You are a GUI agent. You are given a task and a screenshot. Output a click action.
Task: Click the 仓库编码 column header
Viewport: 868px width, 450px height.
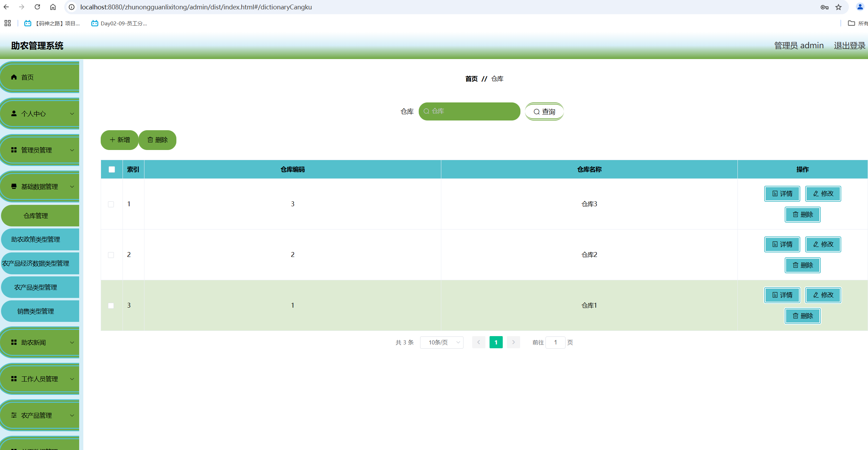click(292, 169)
